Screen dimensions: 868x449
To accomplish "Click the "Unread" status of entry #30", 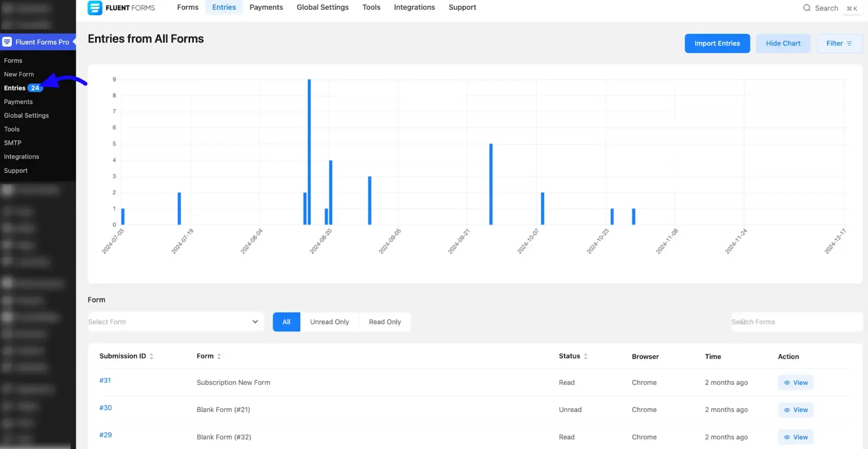I will 570,410.
